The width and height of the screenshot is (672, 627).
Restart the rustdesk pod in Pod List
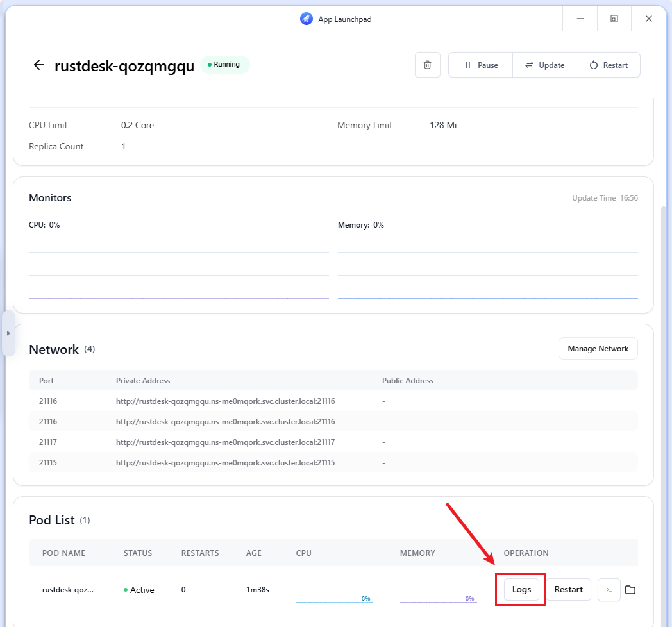point(568,590)
